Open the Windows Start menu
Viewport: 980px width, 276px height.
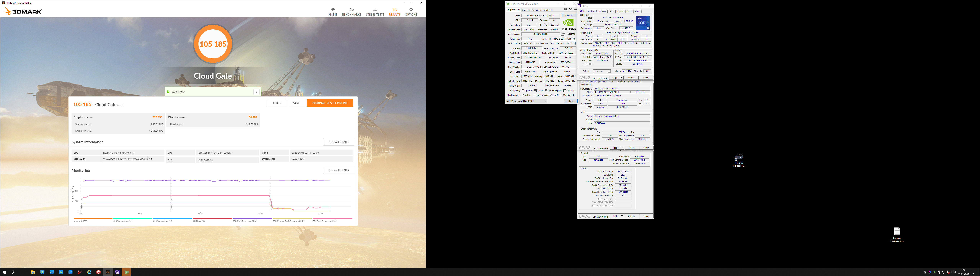pos(5,272)
